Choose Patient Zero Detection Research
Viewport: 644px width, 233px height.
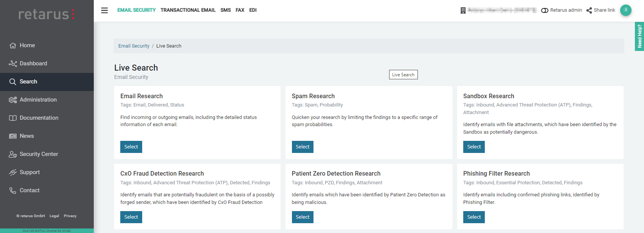coord(303,217)
